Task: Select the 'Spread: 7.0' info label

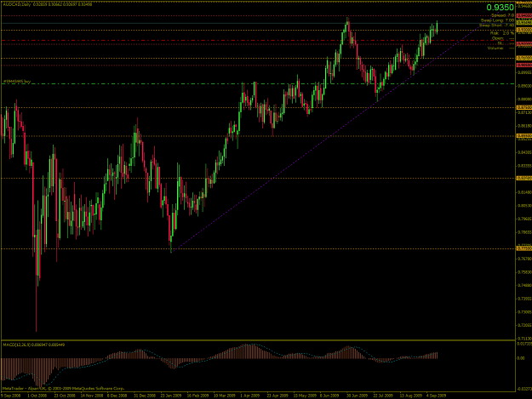Action: (502, 15)
